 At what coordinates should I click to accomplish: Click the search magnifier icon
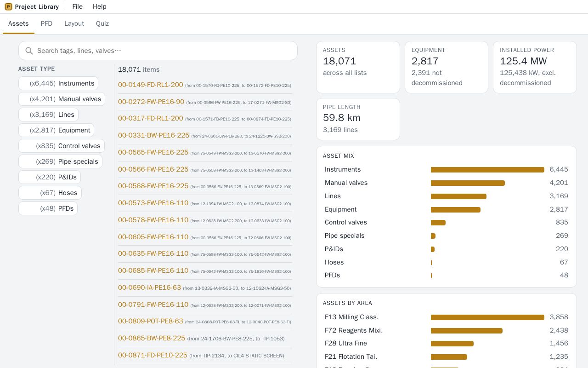point(29,51)
